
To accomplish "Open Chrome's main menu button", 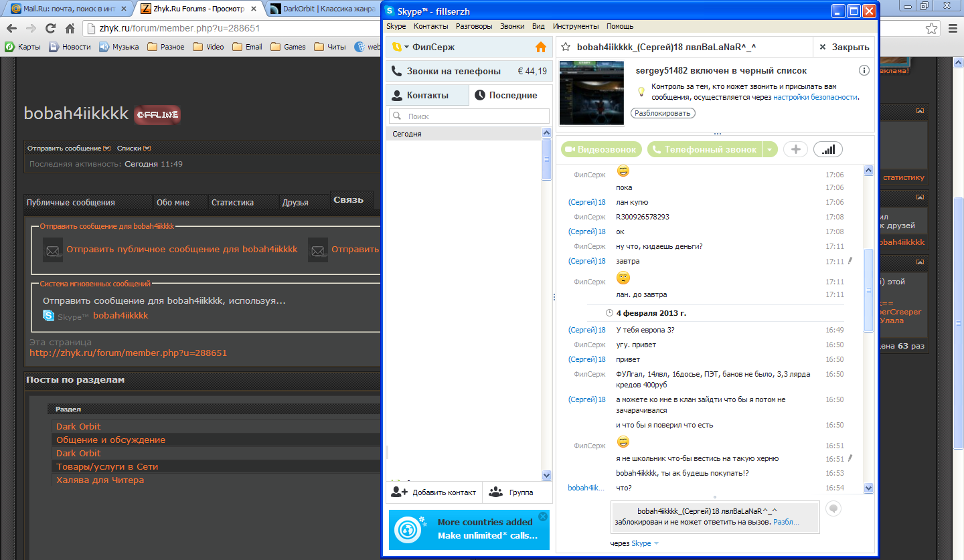I will point(953,29).
